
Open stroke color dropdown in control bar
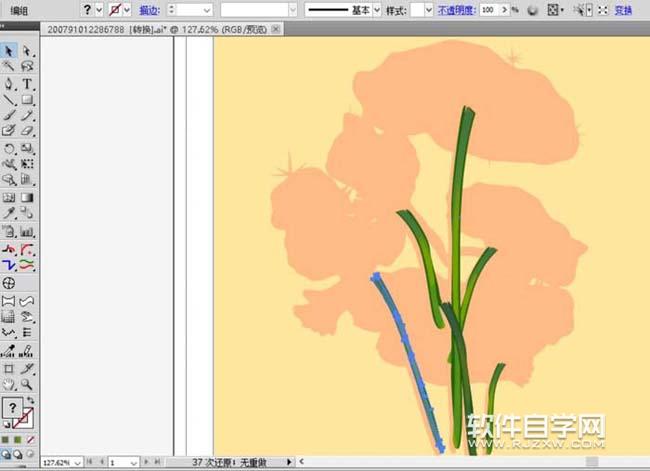127,10
